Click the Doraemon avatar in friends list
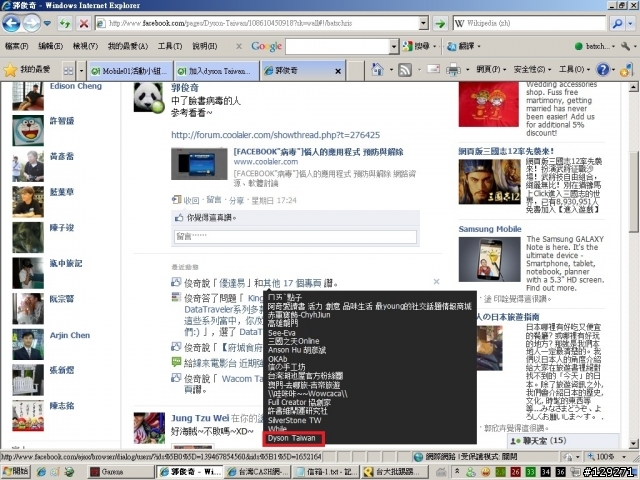This screenshot has height=480, width=640. (x=28, y=130)
